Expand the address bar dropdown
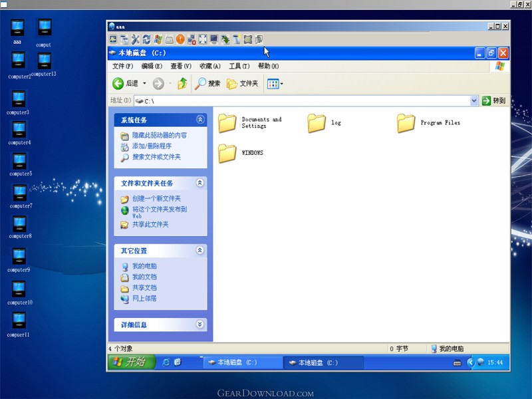The height and width of the screenshot is (399, 532). point(474,101)
